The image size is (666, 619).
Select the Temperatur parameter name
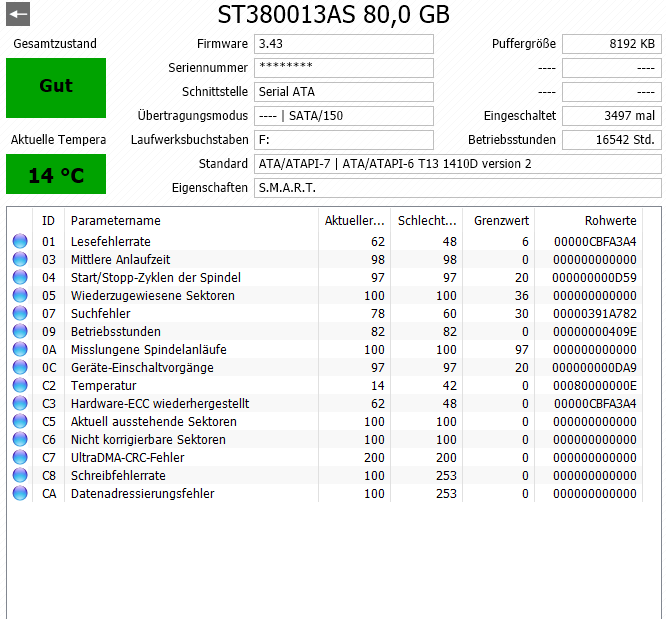point(104,385)
